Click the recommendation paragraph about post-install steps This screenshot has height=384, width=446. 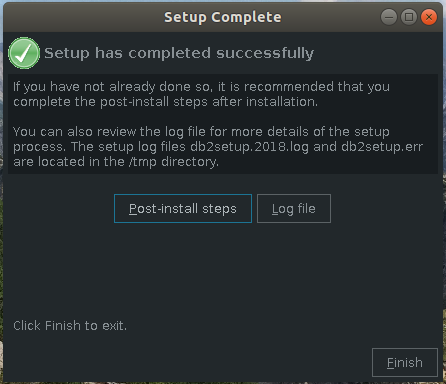201,94
